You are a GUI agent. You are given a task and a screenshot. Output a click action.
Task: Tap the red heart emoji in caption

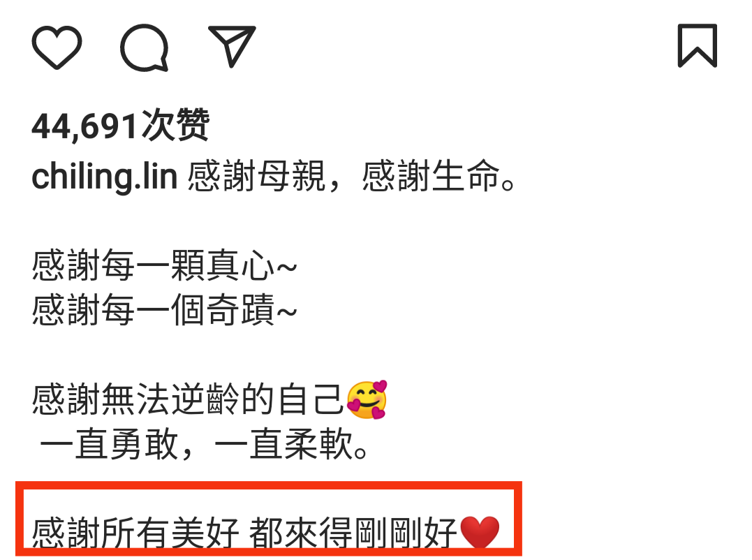pos(480,532)
